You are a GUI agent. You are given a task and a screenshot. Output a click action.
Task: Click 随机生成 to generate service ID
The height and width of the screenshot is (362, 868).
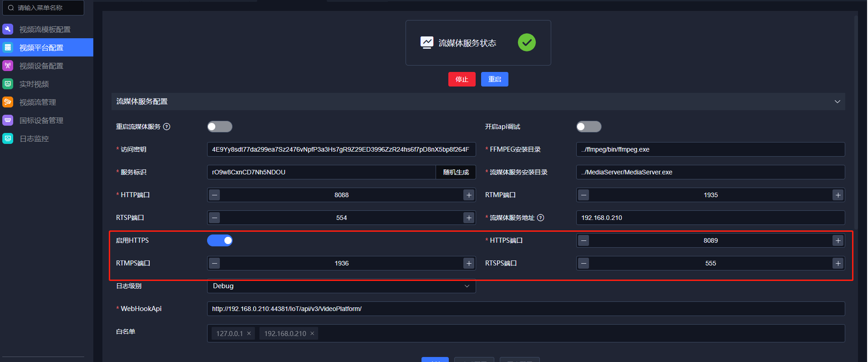pos(456,172)
